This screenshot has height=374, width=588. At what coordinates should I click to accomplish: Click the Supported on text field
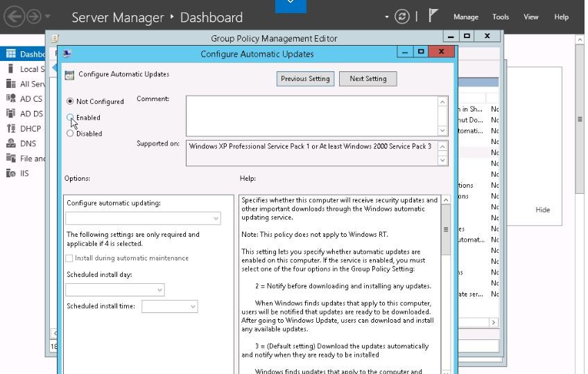(x=312, y=153)
